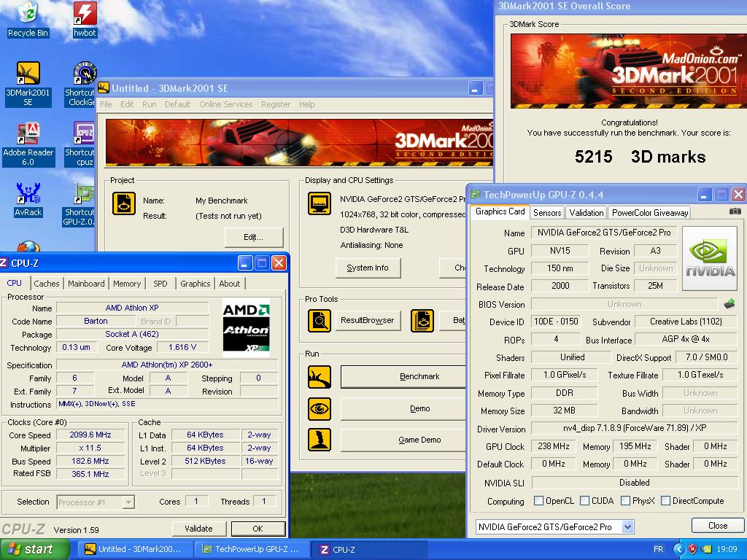
Task: Enable the CUDA checkbox
Action: click(x=584, y=501)
